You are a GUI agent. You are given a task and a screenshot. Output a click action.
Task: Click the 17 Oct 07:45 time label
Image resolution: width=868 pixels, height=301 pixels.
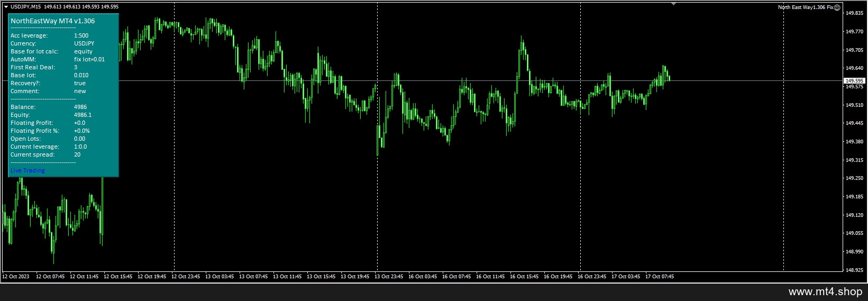click(x=660, y=277)
